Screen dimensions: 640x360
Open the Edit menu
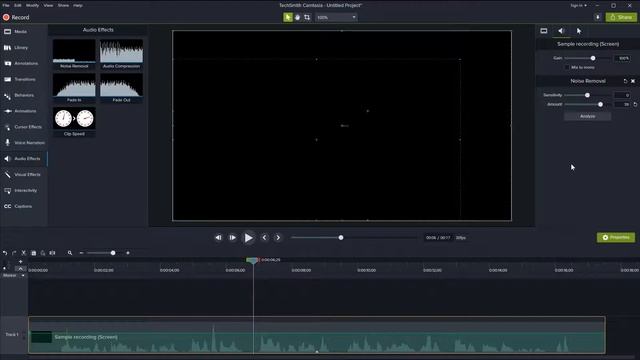18,5
